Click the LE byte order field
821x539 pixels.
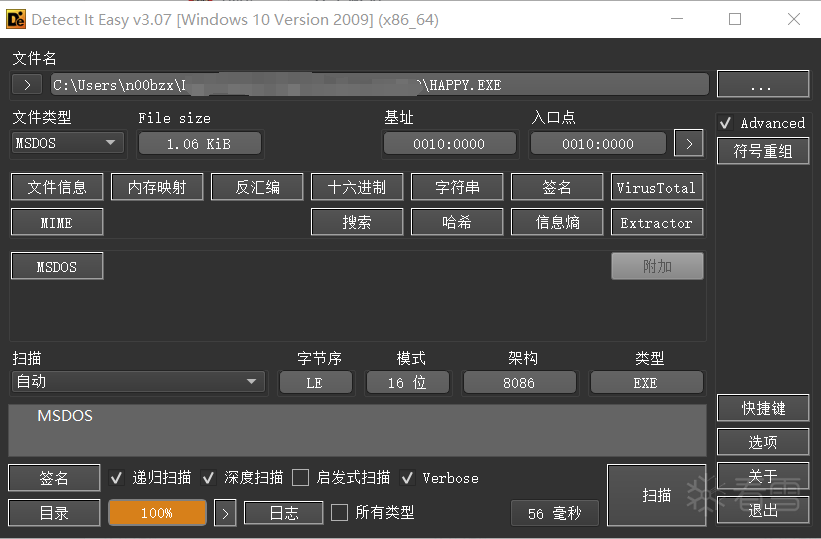click(x=316, y=382)
